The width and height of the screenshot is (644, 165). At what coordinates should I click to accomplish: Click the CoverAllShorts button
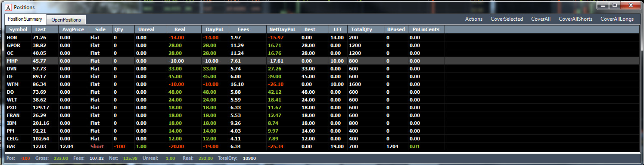click(x=575, y=19)
